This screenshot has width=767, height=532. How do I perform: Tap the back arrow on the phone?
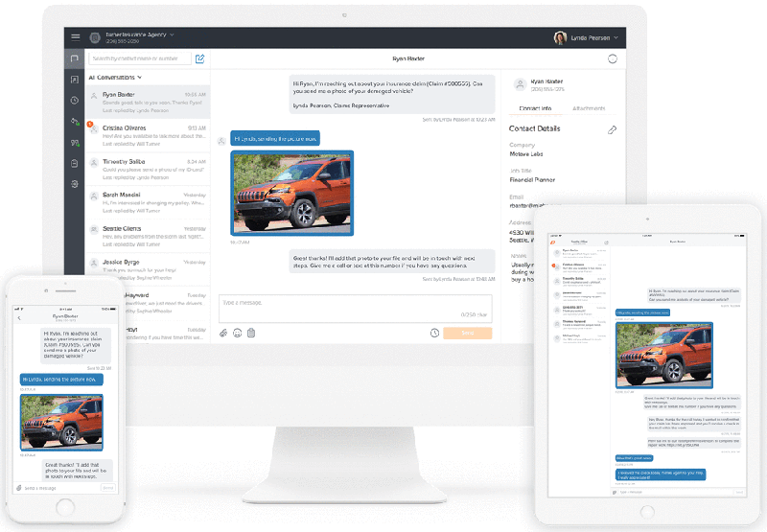pyautogui.click(x=19, y=318)
